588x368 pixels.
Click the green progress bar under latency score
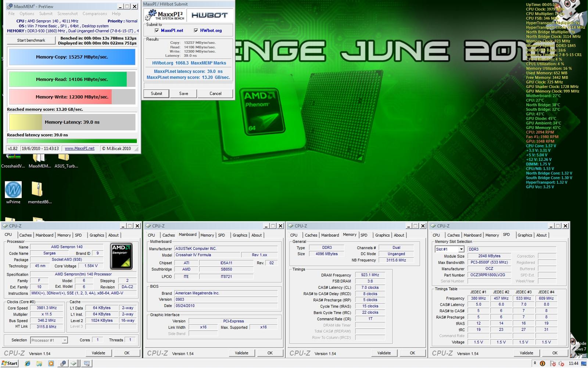72,141
